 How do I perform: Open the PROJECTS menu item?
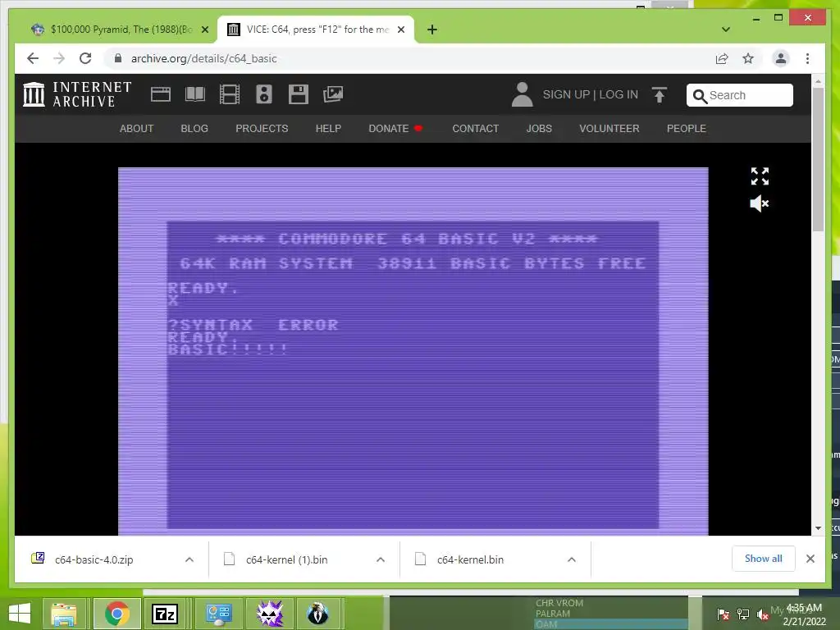click(262, 129)
